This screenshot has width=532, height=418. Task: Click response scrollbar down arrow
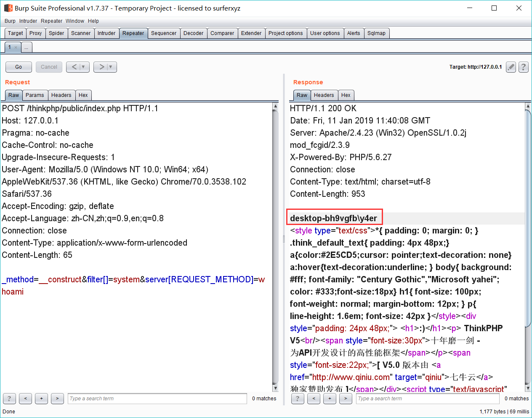[x=528, y=388]
